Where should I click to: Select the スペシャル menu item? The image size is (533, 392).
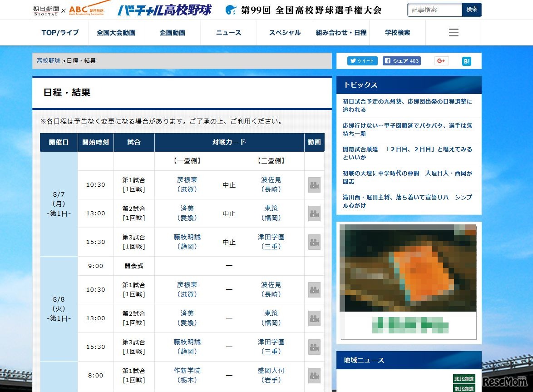click(285, 33)
